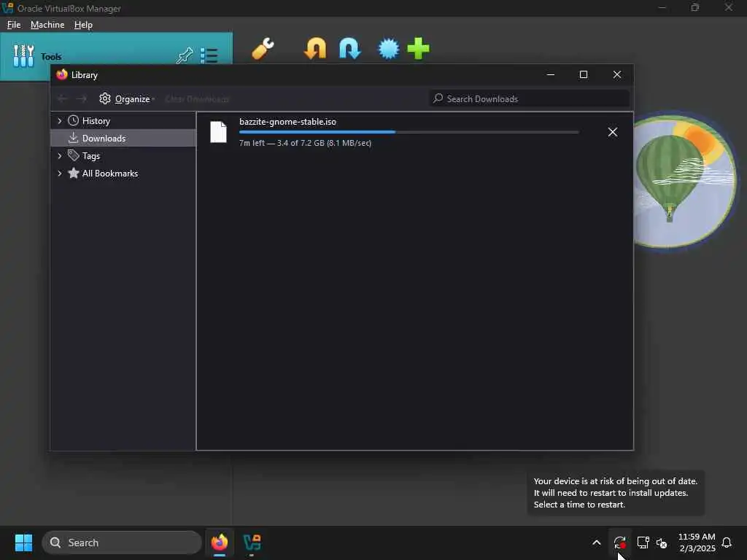The height and width of the screenshot is (560, 747).
Task: Click the taskbar Search box
Action: 122,542
